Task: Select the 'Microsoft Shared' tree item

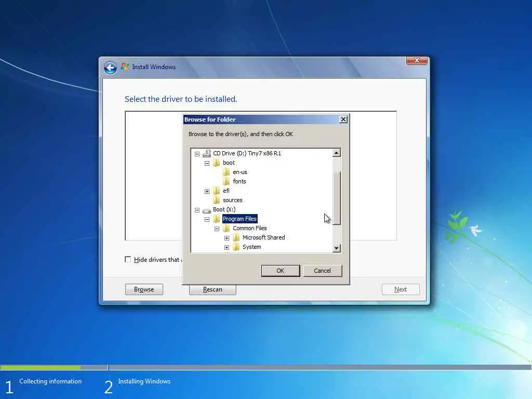Action: point(263,237)
